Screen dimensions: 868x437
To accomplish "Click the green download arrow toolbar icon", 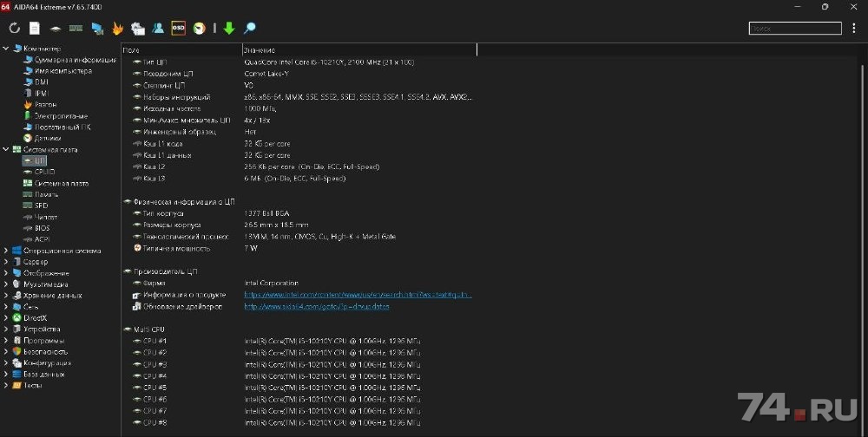I will pos(229,29).
